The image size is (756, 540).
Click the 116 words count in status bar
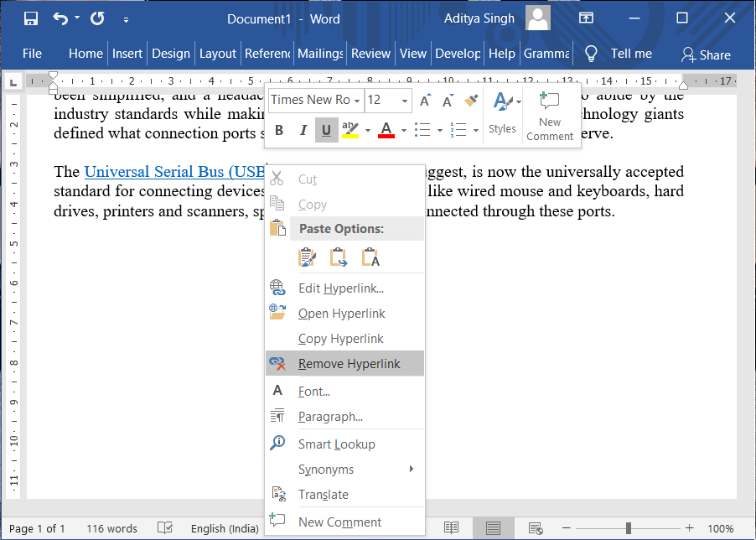coord(111,528)
